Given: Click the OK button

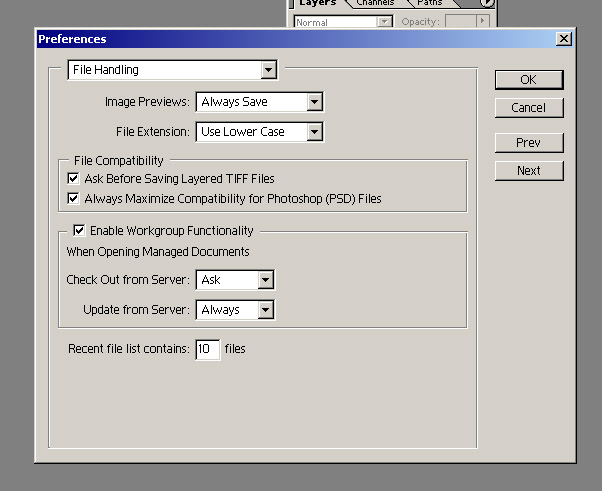Looking at the screenshot, I should click(529, 80).
